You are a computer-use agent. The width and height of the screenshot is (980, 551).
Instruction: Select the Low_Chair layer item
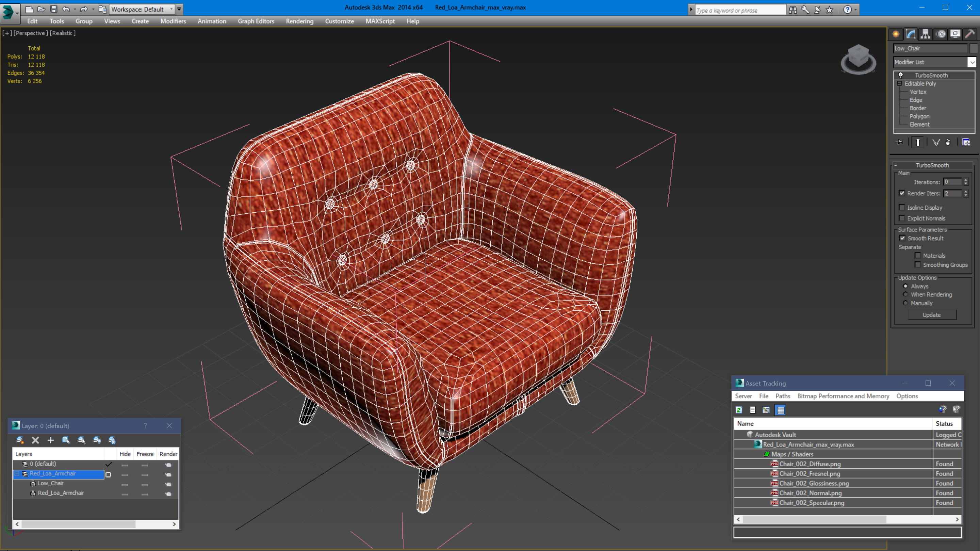pyautogui.click(x=51, y=483)
